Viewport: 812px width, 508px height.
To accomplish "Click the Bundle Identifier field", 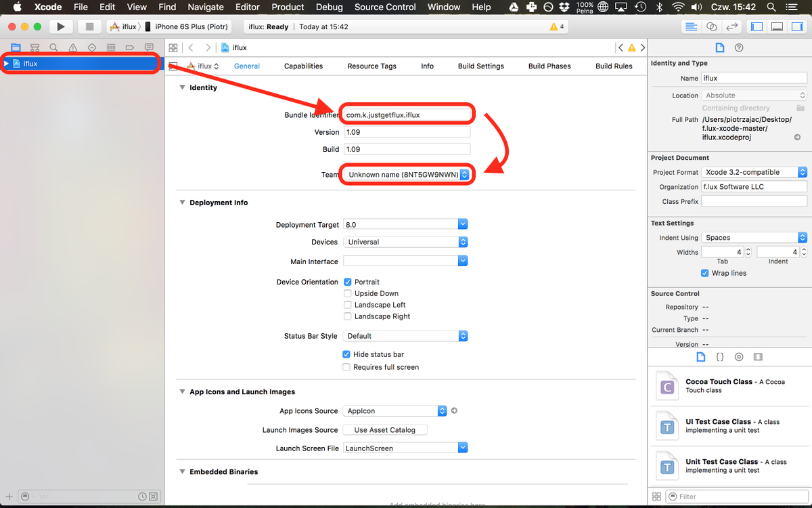I will 407,114.
